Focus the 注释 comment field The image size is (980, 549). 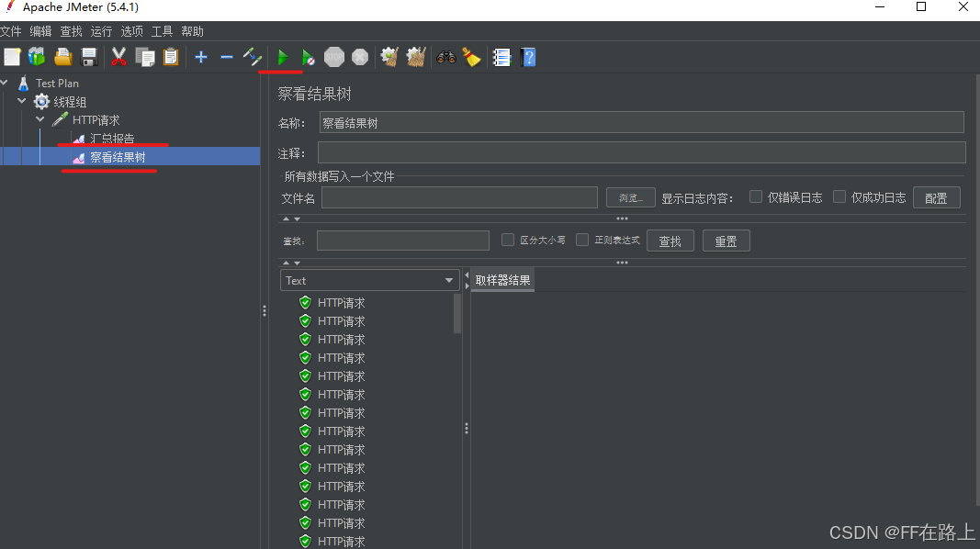click(x=642, y=152)
